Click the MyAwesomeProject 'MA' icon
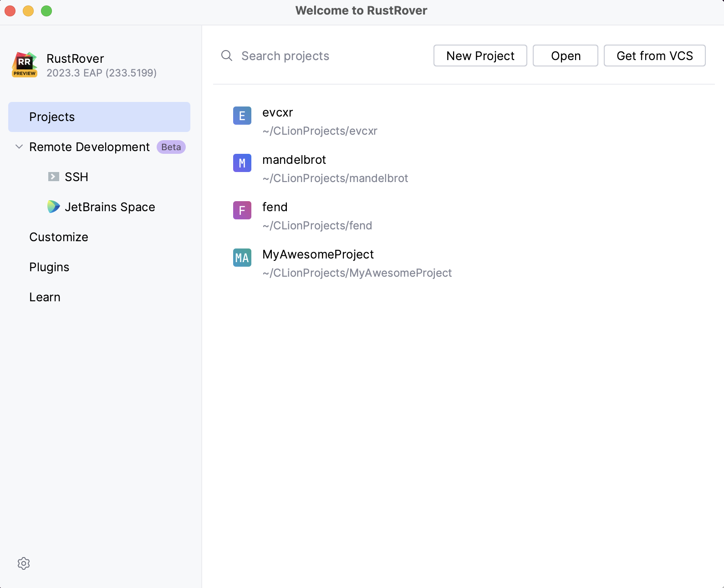Image resolution: width=724 pixels, height=588 pixels. [242, 258]
